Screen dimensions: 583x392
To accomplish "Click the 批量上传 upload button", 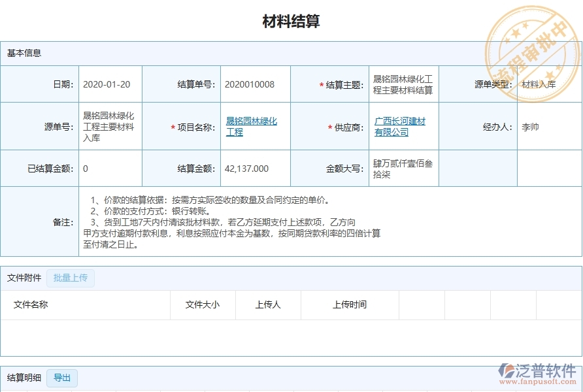I will point(70,278).
